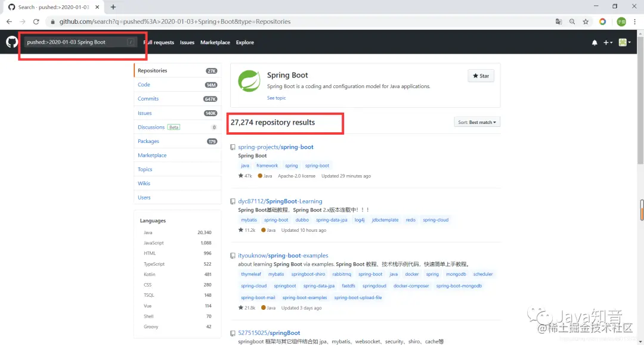Click the site lock icon
Viewport: 644px width, 345px height.
[x=52, y=21]
